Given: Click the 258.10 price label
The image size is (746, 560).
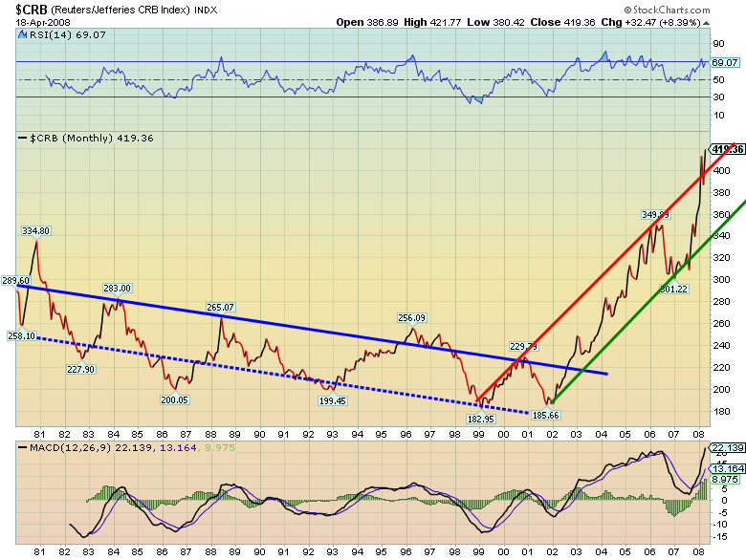Looking at the screenshot, I should (22, 335).
